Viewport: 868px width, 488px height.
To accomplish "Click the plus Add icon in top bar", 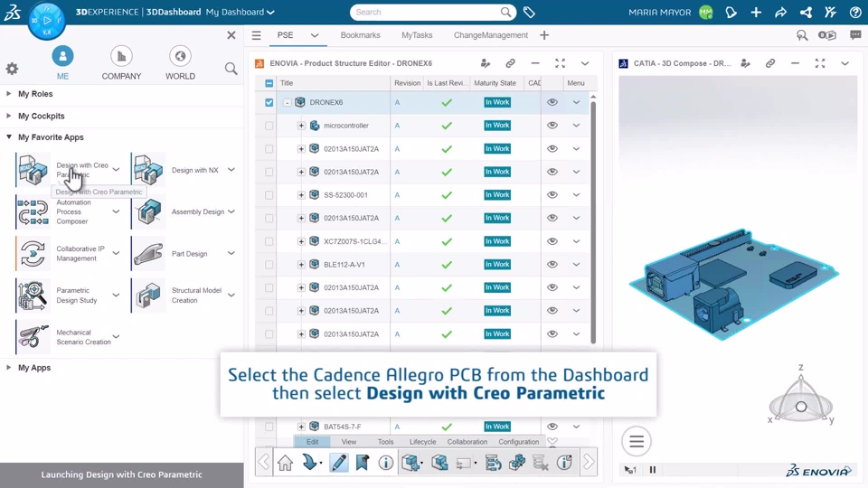I will coord(756,12).
